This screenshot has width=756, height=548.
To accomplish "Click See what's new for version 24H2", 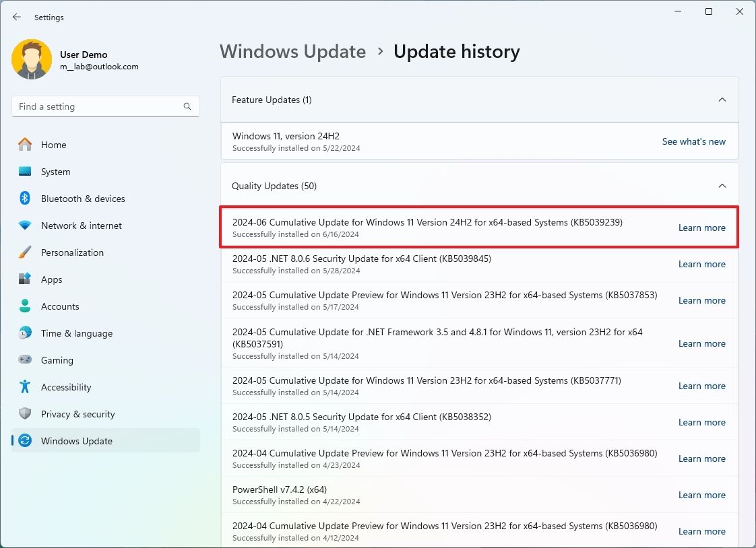I will 693,141.
